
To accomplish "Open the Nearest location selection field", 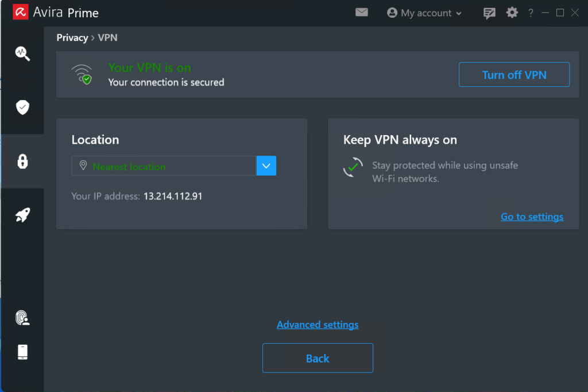I will pos(164,166).
